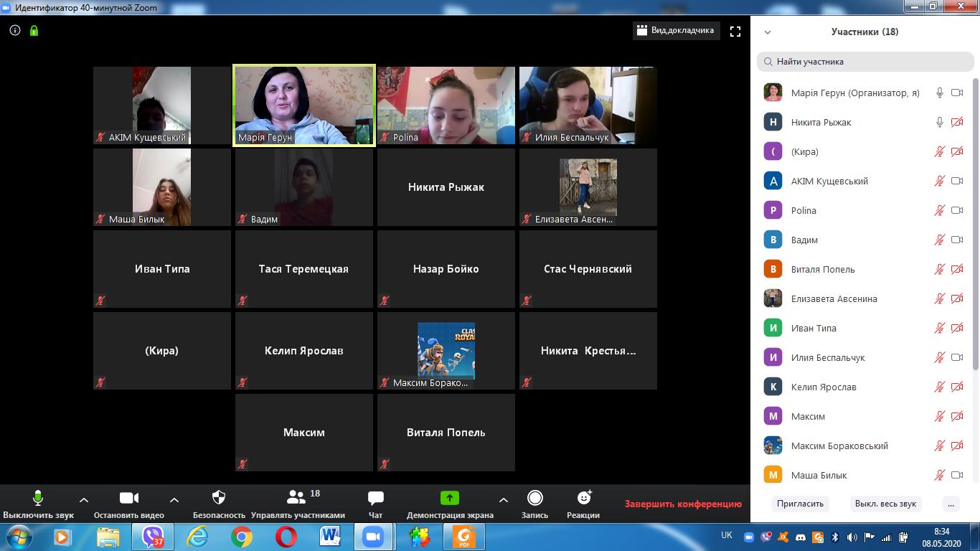Viewport: 980px width, 551px height.
Task: Open the Security shield icon
Action: pos(219,498)
